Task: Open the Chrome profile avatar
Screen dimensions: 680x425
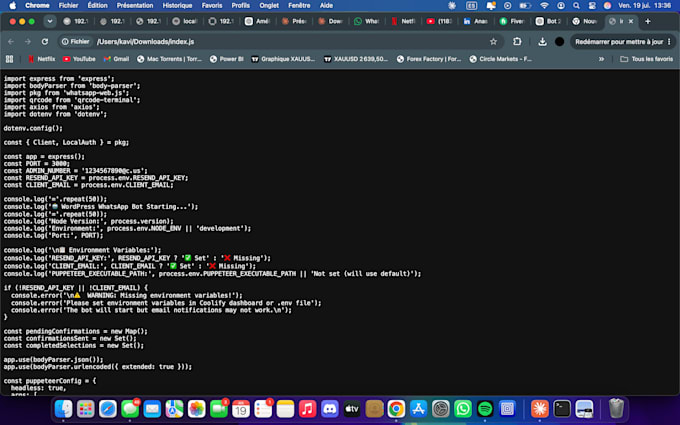Action: click(559, 42)
